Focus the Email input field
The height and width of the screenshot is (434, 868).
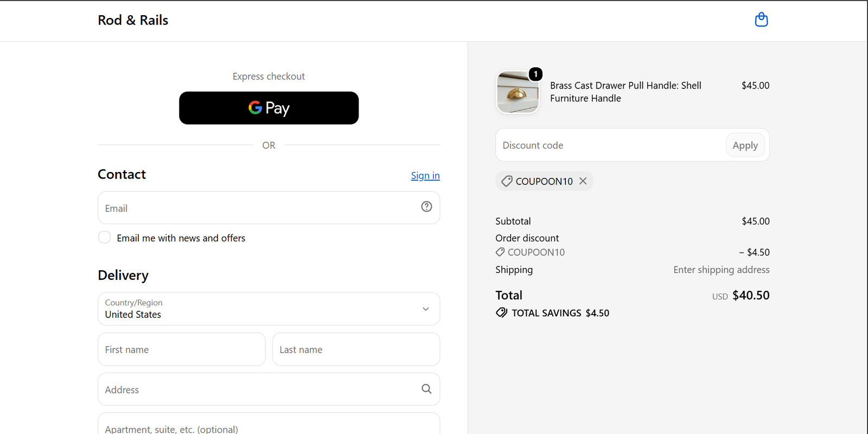269,208
